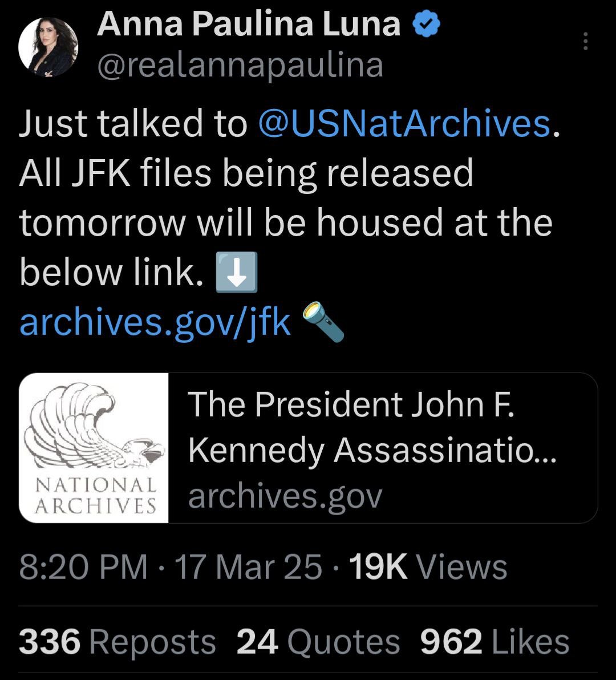Open the @USNatArchives mention

tap(404, 123)
